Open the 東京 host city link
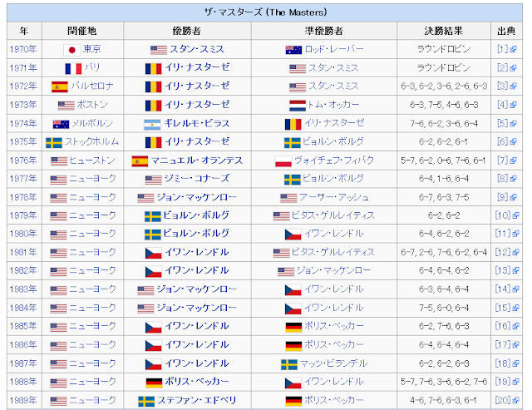 [92, 49]
